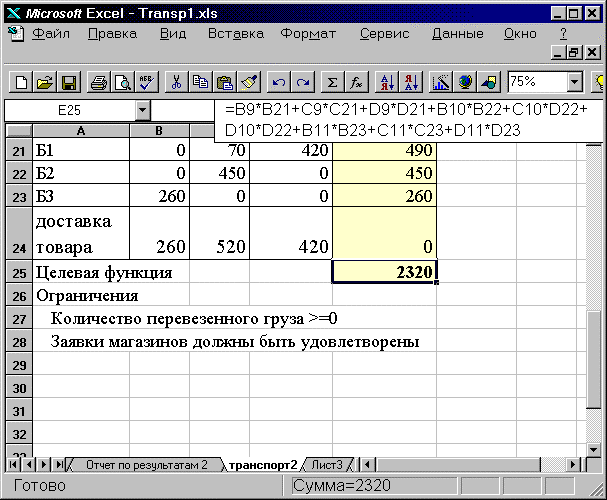Screen dimensions: 607x500
Task: Click the status bar Сумма=2320 field
Action: 374,486
